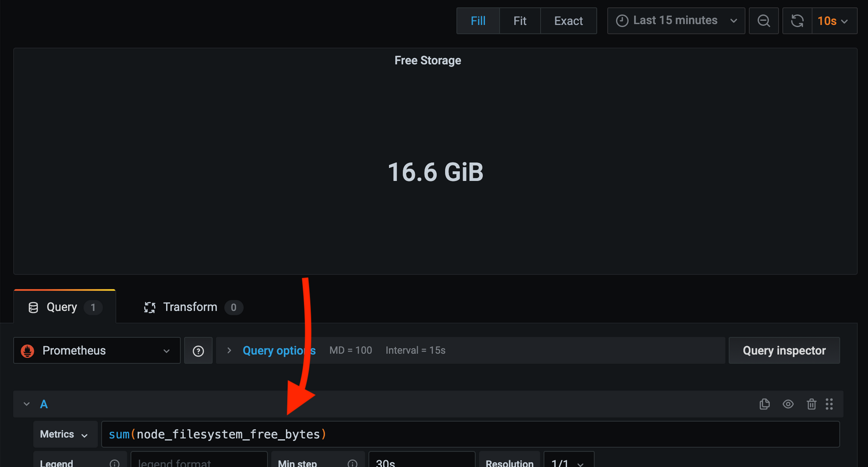The height and width of the screenshot is (467, 868).
Task: Open the Query inspector
Action: click(784, 351)
